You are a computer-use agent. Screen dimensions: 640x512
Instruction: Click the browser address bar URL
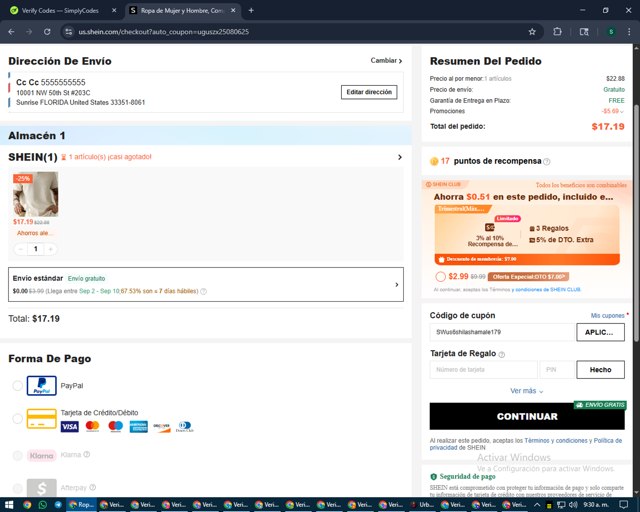[163, 32]
